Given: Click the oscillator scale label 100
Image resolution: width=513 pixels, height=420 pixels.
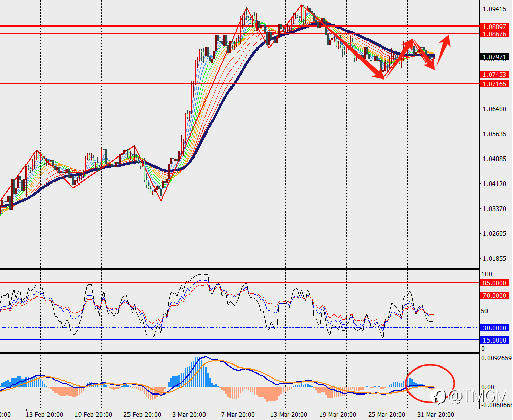Looking at the screenshot, I should (487, 274).
